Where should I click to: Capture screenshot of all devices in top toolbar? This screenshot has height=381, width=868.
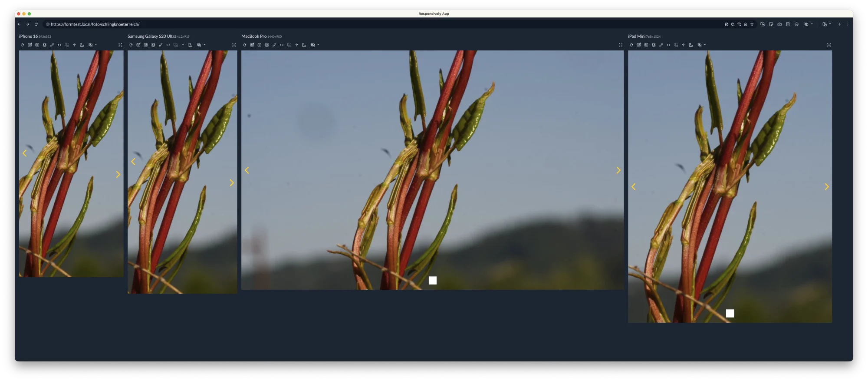pos(779,24)
